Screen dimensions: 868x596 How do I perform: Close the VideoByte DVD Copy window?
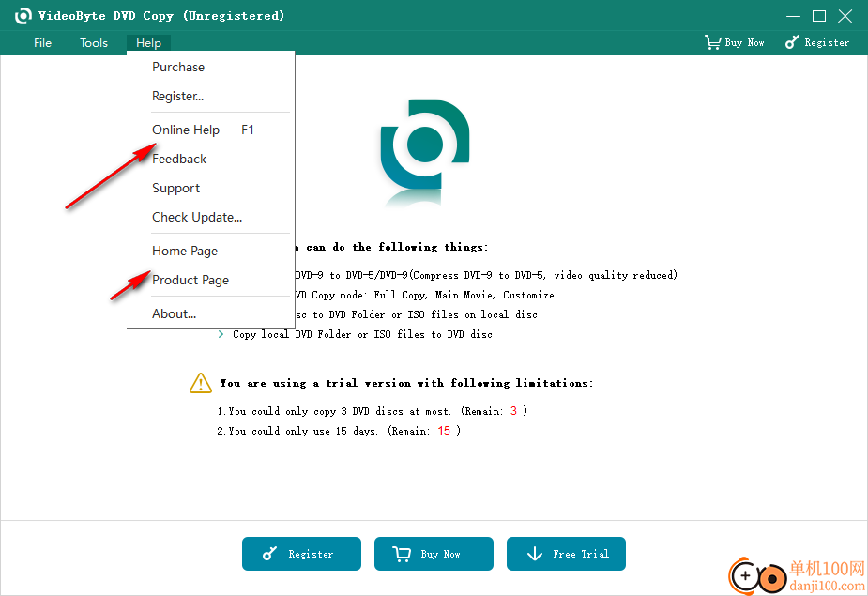[x=845, y=16]
